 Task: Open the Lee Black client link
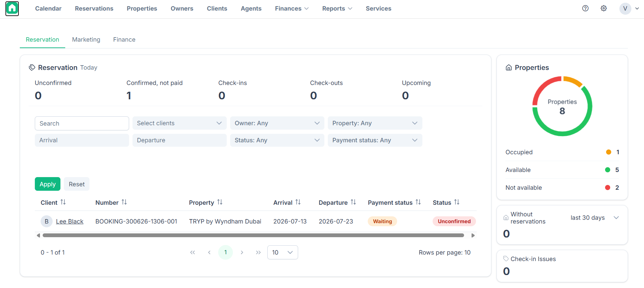(x=70, y=221)
